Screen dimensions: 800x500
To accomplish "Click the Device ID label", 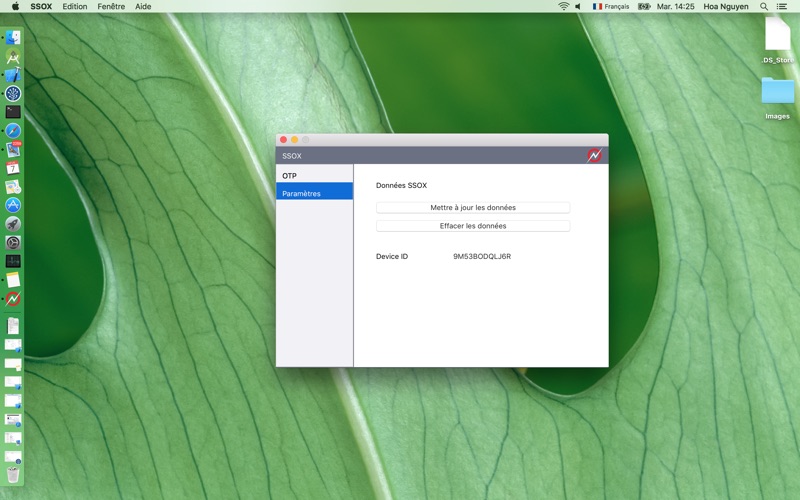I will (x=392, y=256).
